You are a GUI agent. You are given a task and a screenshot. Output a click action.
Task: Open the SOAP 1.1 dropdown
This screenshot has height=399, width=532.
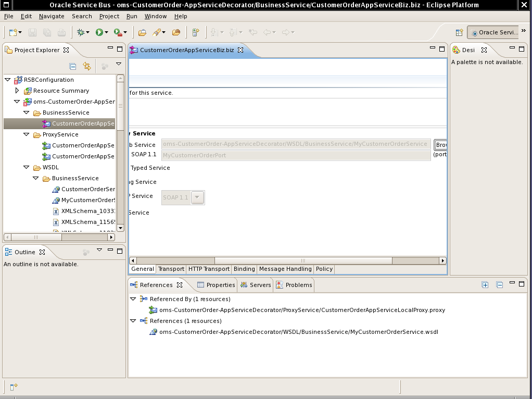click(197, 197)
